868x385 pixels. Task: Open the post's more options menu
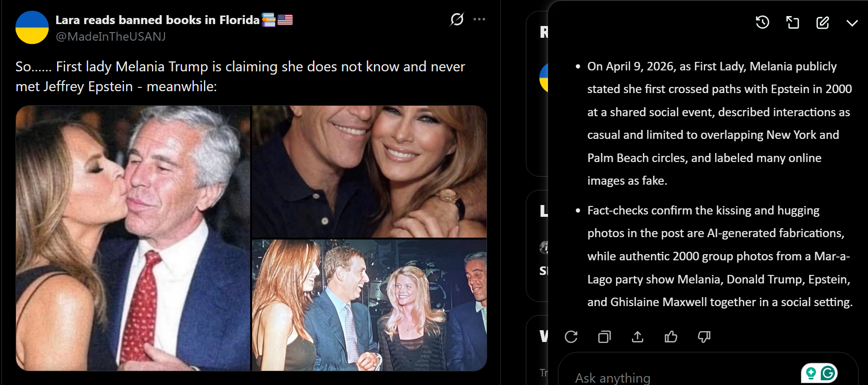(479, 19)
